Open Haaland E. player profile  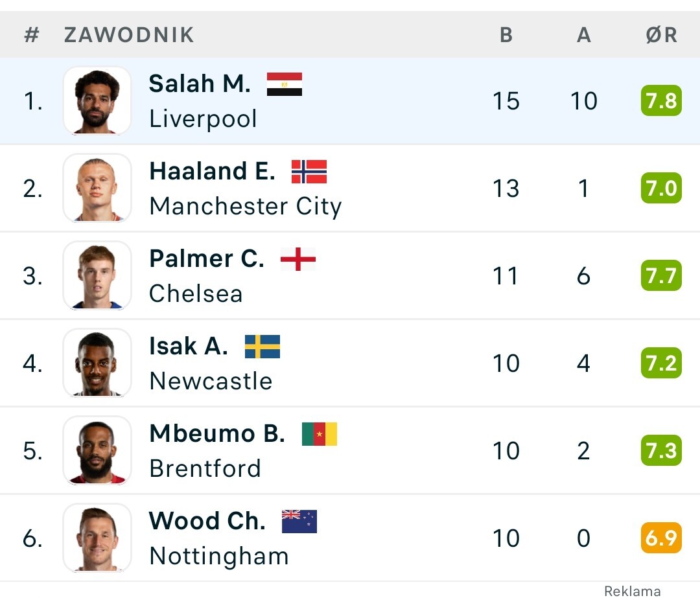tap(212, 171)
